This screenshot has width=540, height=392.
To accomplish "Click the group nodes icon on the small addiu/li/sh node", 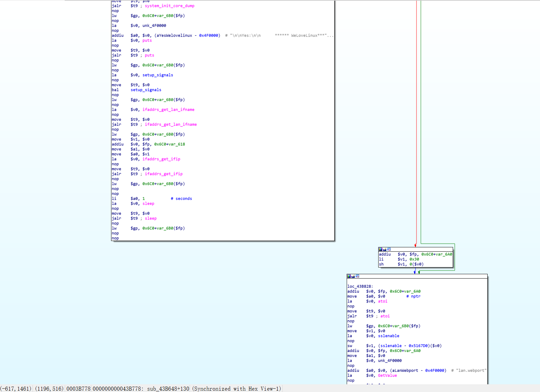I will [389, 249].
